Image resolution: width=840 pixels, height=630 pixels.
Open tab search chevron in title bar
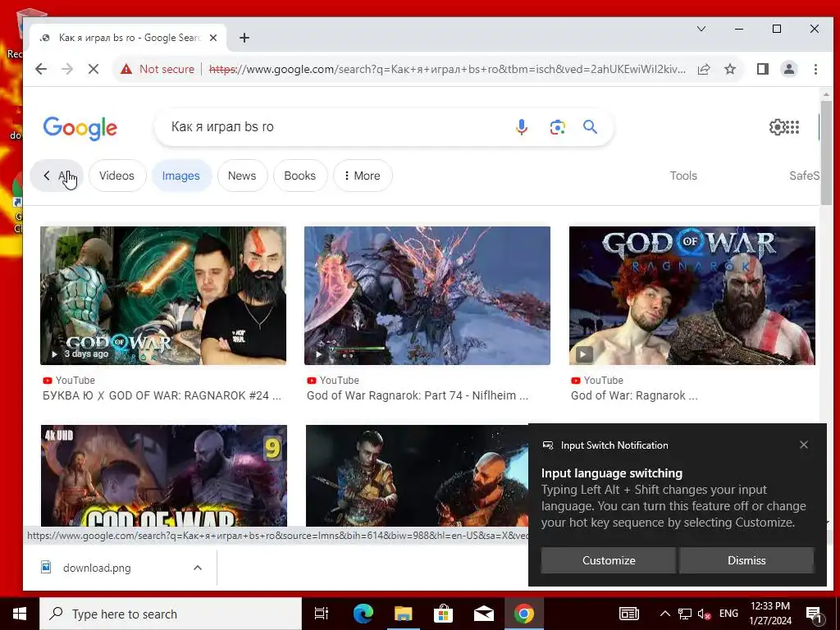point(701,29)
